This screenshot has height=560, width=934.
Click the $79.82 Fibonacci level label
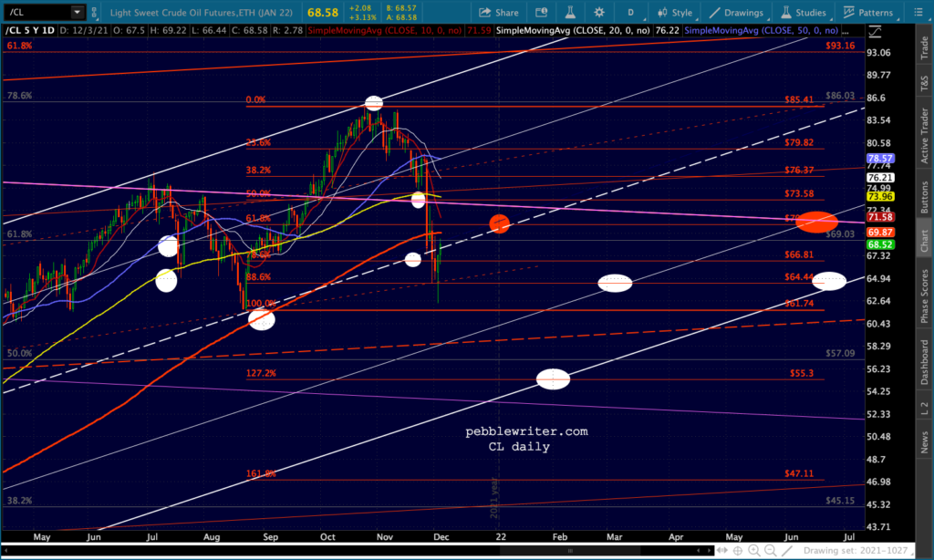click(799, 142)
